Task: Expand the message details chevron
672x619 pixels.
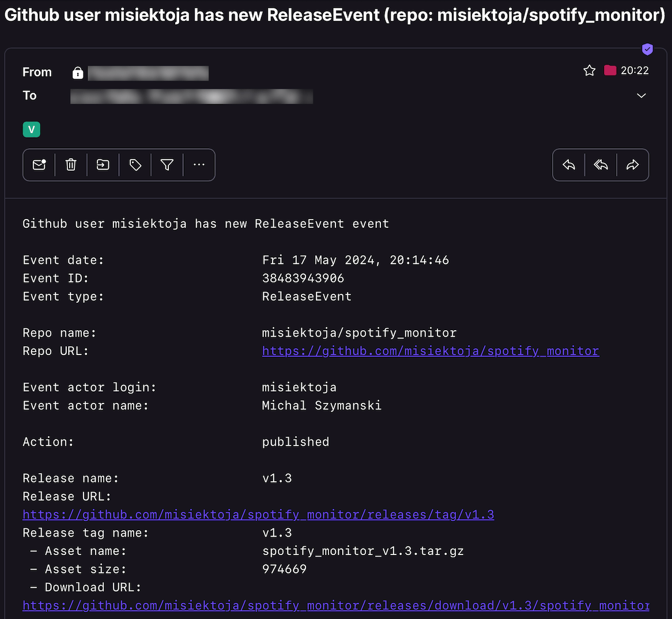Action: click(641, 96)
